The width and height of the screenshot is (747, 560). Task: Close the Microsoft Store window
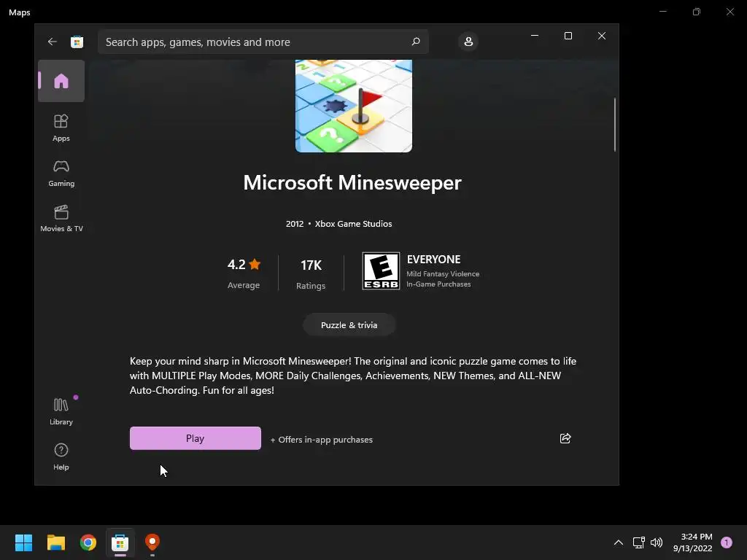(x=602, y=36)
